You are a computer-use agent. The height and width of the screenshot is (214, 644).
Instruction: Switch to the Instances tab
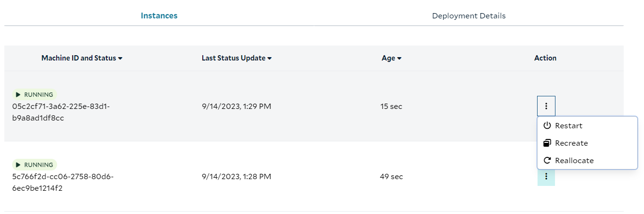click(159, 15)
